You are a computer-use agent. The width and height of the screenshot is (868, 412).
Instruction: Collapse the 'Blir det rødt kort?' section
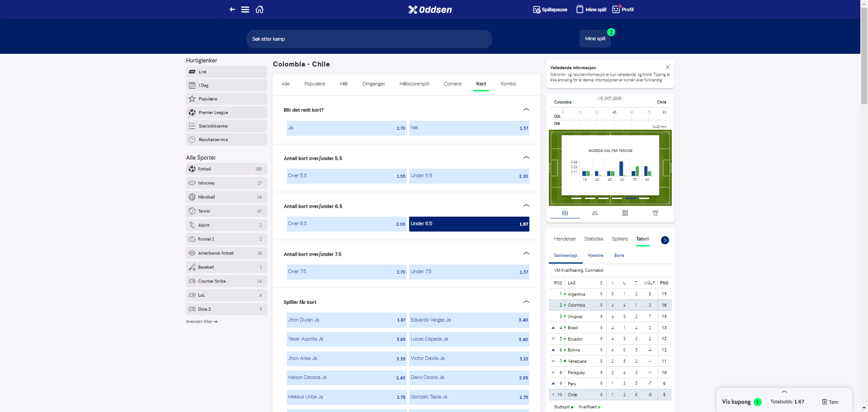click(526, 109)
